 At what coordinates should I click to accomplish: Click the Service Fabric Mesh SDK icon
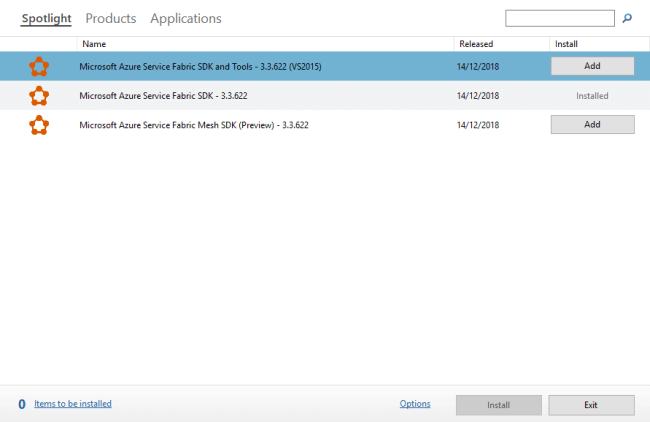point(39,125)
